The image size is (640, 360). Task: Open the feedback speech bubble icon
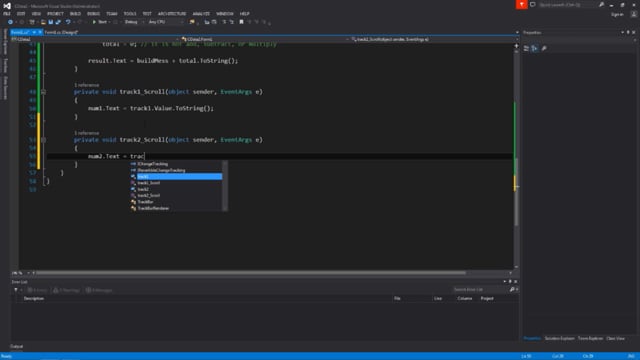(x=533, y=5)
